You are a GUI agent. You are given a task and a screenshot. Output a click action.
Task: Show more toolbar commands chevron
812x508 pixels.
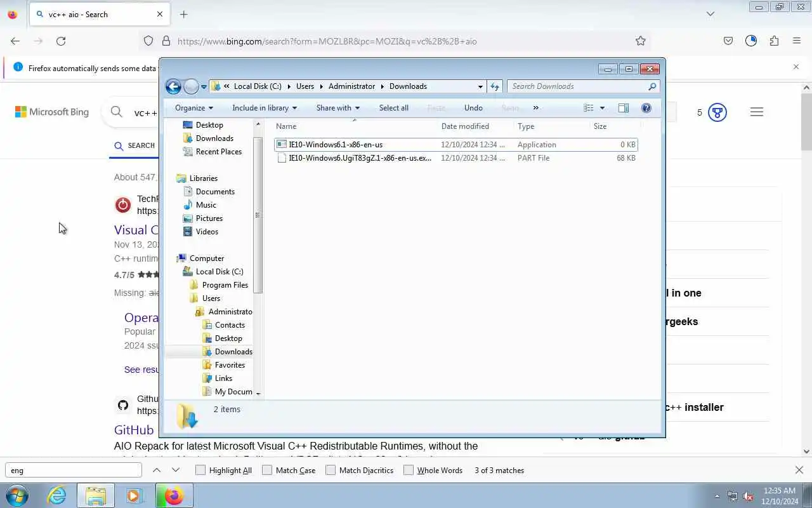[x=536, y=108]
